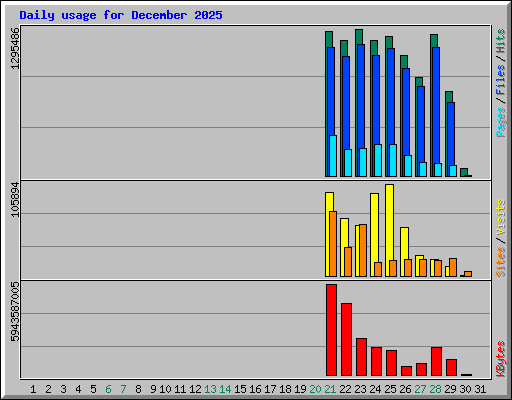Click day label 3 on the axis
This screenshot has height=400, width=512.
63,389
